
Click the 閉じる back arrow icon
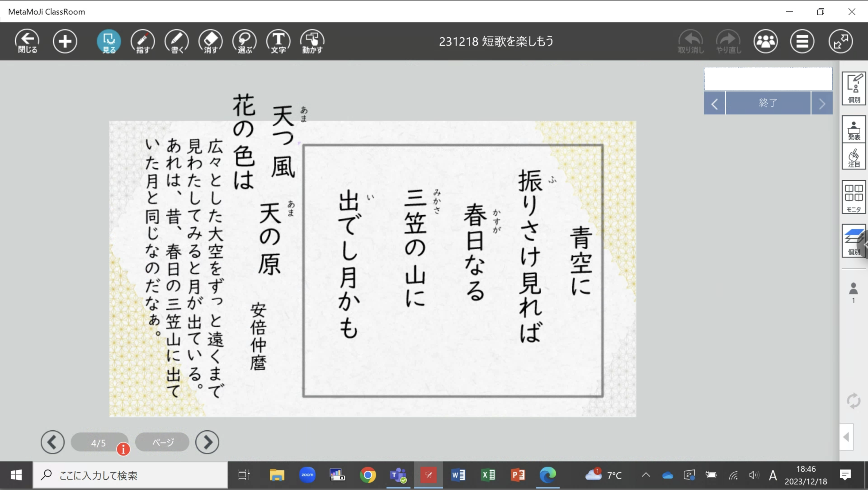tap(27, 41)
